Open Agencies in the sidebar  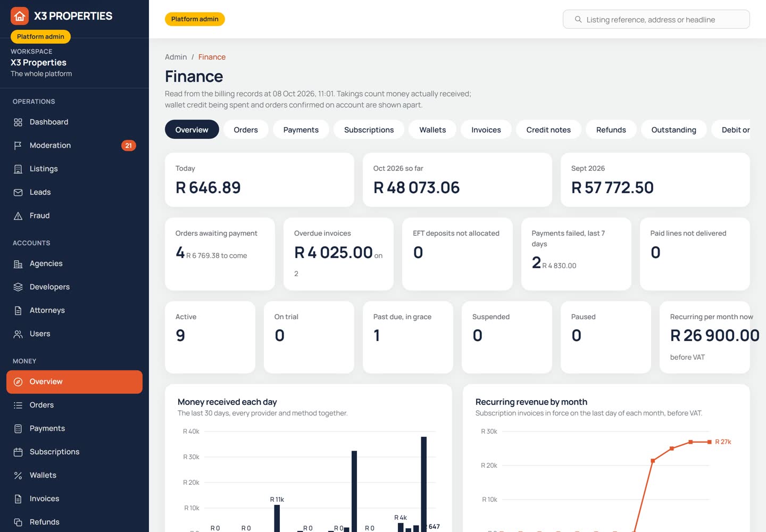(x=74, y=264)
